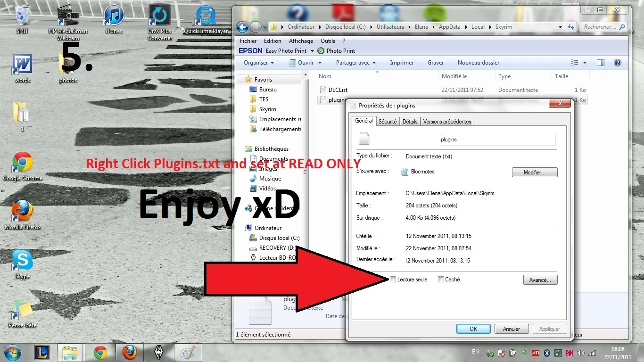Click the Graver toolbar button

click(x=436, y=63)
